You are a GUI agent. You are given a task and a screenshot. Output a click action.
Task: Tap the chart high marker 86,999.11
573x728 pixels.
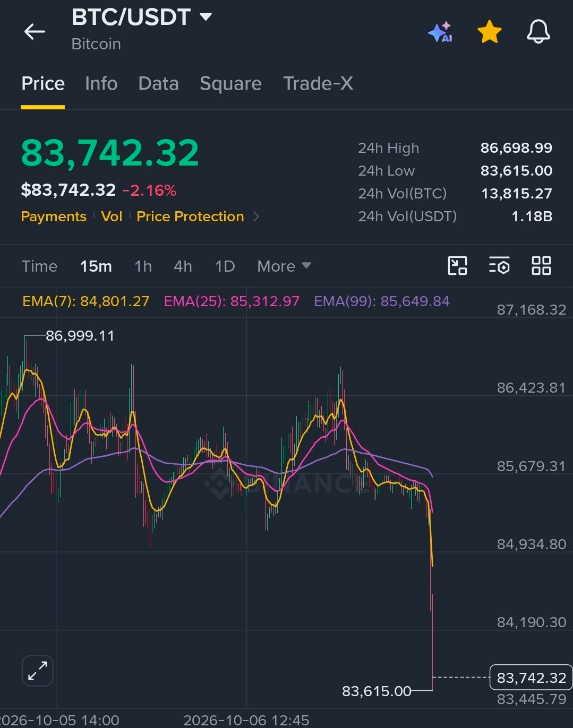(x=80, y=336)
